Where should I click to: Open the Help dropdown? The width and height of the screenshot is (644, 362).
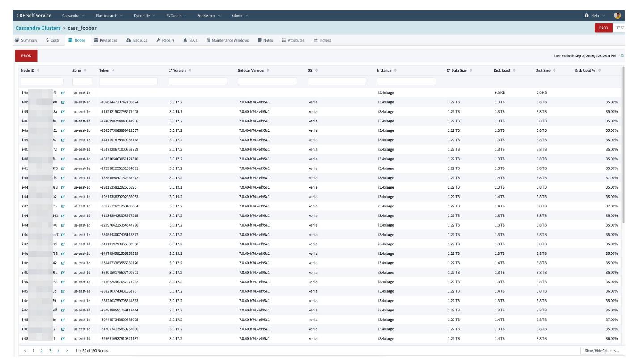[x=594, y=16]
